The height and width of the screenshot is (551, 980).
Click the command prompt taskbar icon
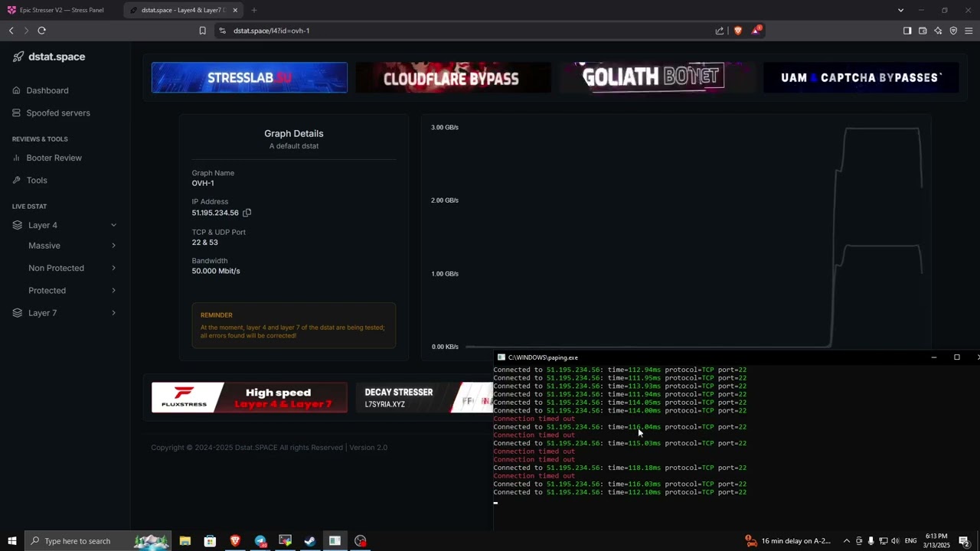coord(335,541)
